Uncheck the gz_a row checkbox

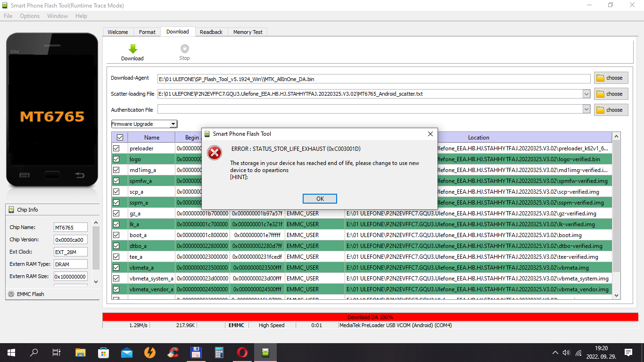click(116, 213)
